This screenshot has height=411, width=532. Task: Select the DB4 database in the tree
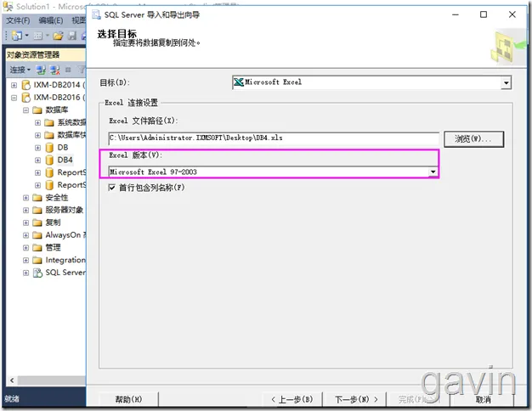pyautogui.click(x=65, y=160)
